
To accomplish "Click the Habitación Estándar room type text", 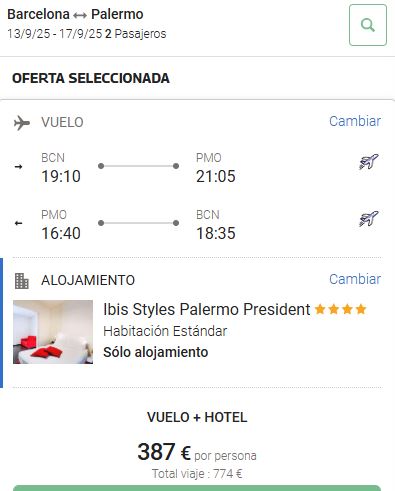I will coord(165,331).
